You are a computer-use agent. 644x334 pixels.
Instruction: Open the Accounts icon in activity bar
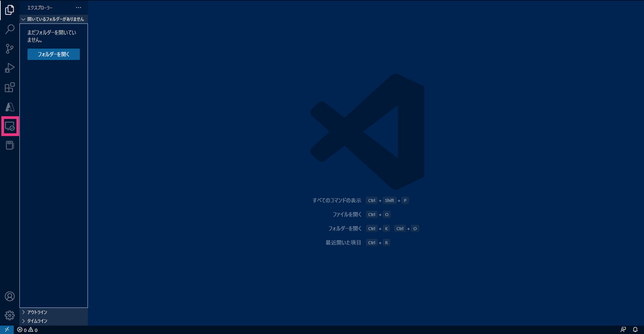coord(10,296)
